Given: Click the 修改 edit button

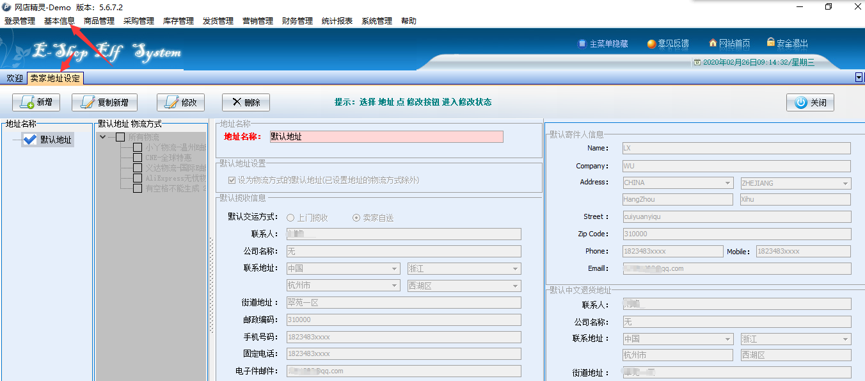Looking at the screenshot, I should pyautogui.click(x=180, y=102).
